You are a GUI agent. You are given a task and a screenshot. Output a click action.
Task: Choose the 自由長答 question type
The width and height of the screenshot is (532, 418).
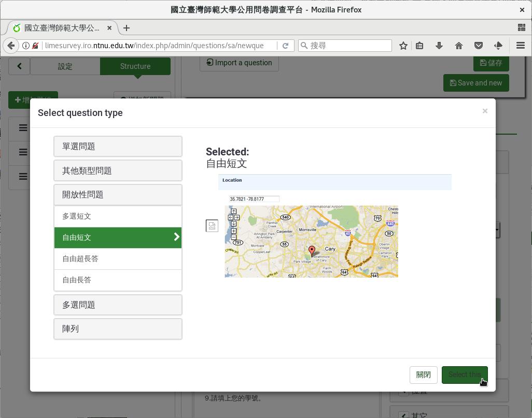point(118,280)
